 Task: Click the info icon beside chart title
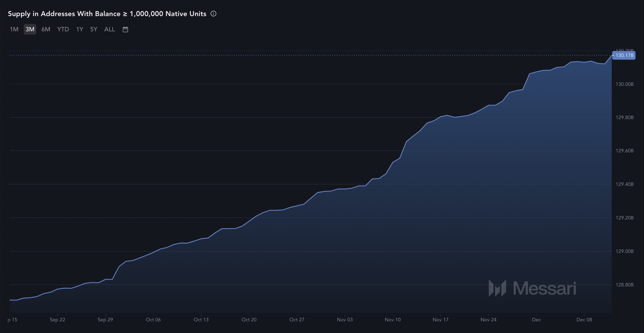213,14
